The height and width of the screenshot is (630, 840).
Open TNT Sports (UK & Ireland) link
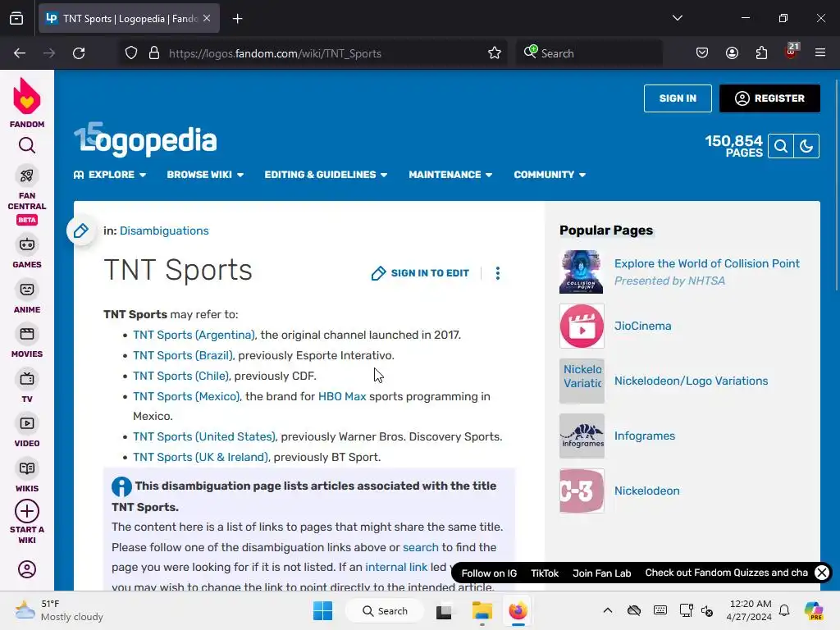click(x=200, y=457)
